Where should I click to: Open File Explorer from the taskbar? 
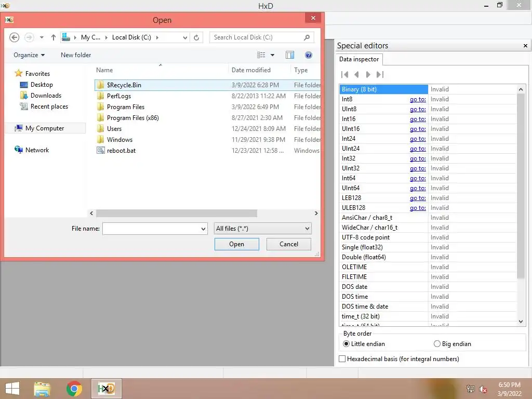42,389
